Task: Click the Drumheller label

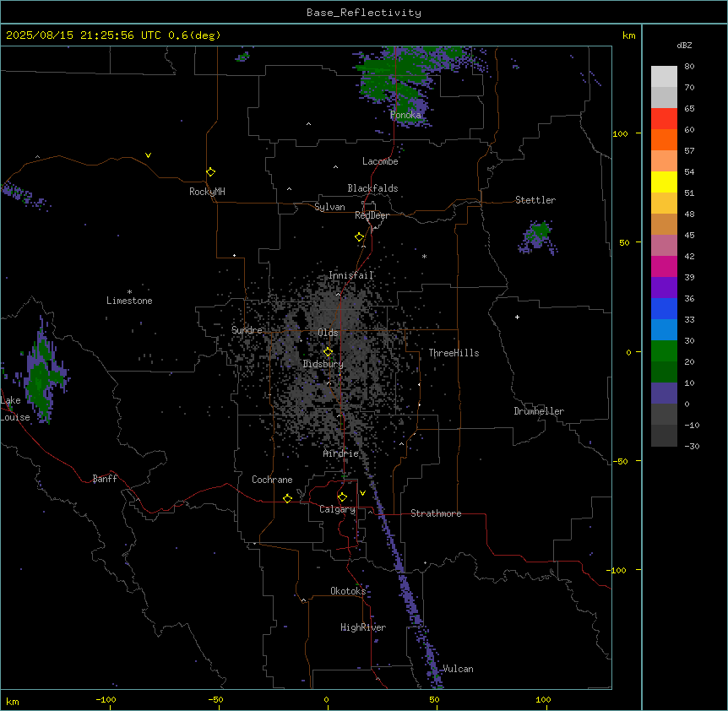Action: (539, 411)
